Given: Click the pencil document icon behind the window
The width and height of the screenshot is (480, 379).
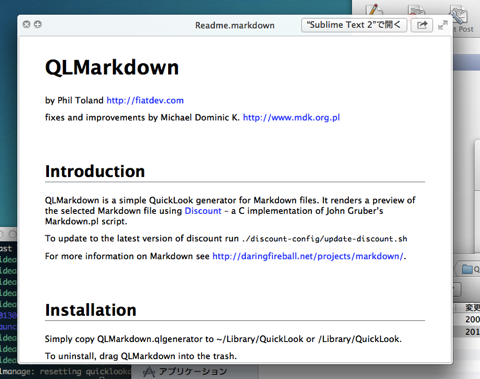Looking at the screenshot, I should click(375, 9).
